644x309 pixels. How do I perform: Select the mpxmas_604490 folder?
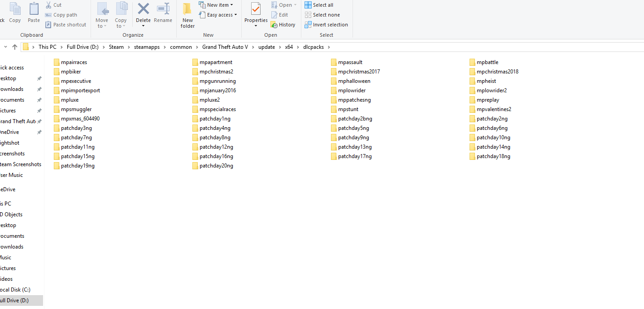tap(77, 119)
